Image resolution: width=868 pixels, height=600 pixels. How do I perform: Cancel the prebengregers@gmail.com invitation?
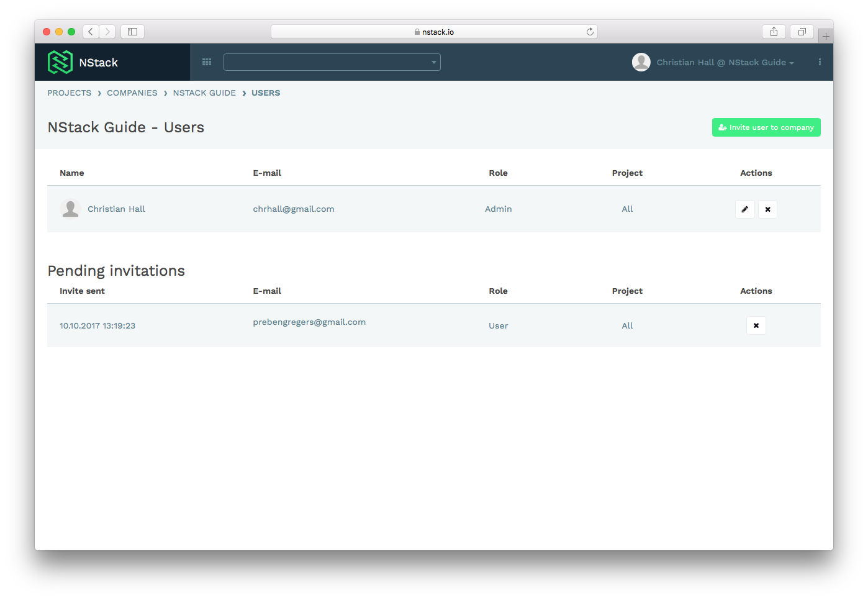(756, 325)
